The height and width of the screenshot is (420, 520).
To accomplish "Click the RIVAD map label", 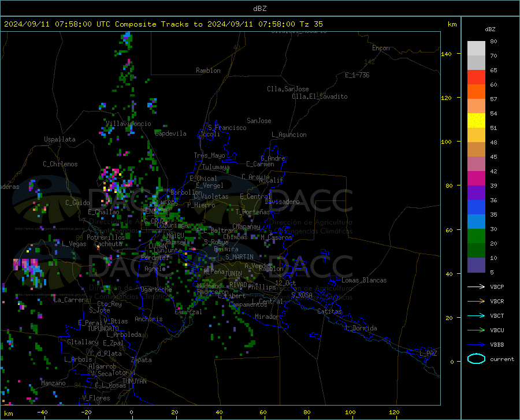I will click(x=238, y=285).
